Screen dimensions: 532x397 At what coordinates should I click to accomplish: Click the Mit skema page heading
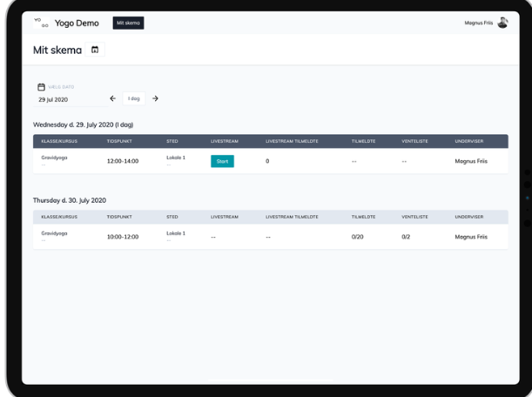(57, 50)
